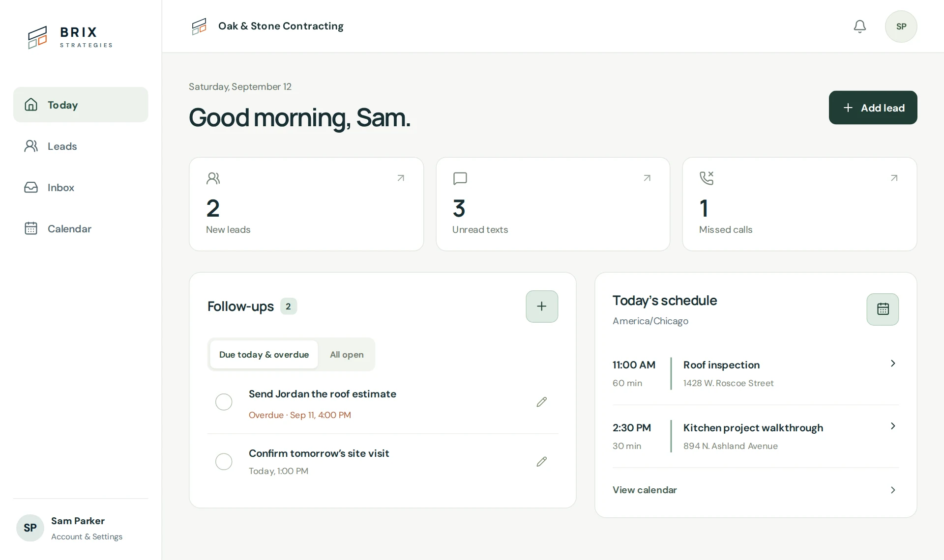Click the home icon beside Today
This screenshot has width=944, height=560.
click(x=31, y=105)
